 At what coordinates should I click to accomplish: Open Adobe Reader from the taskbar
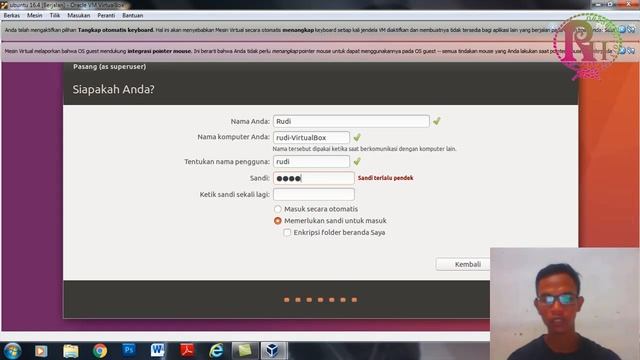[x=187, y=351]
